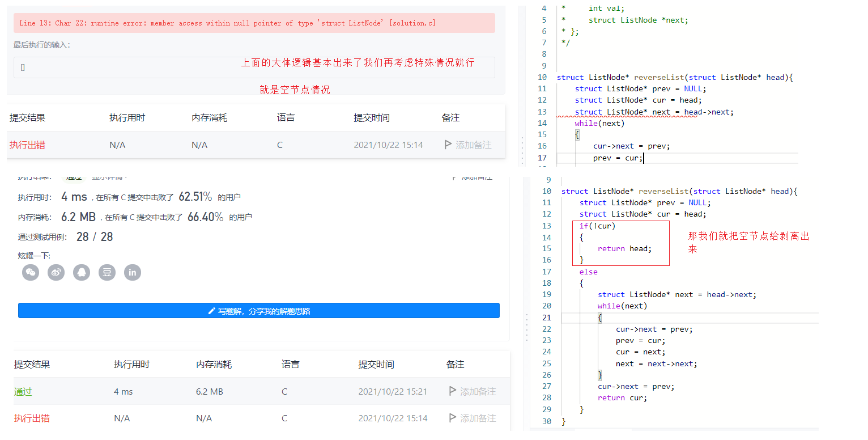
Task: Share result via the QQ penguin icon
Action: (x=82, y=272)
